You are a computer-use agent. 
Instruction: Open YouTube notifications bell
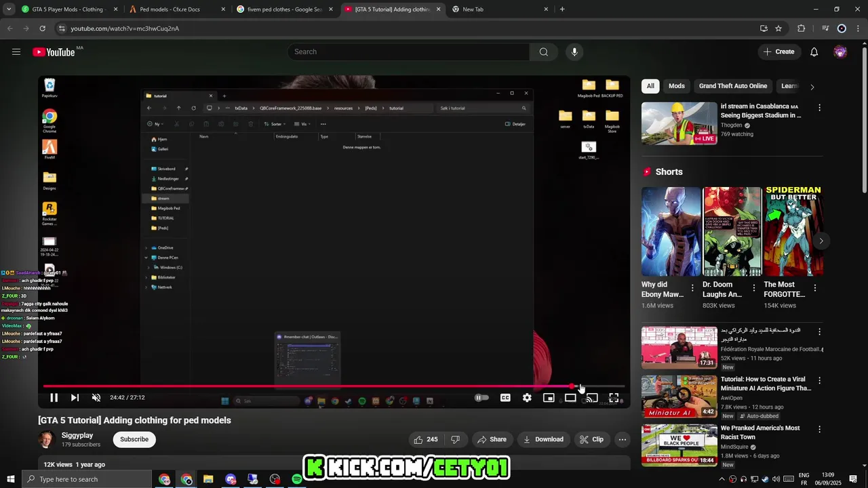click(x=814, y=52)
